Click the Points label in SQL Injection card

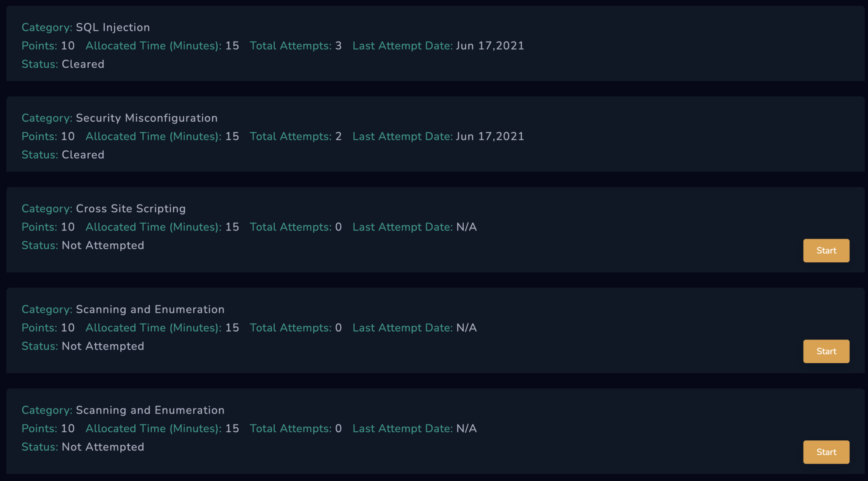(x=39, y=46)
